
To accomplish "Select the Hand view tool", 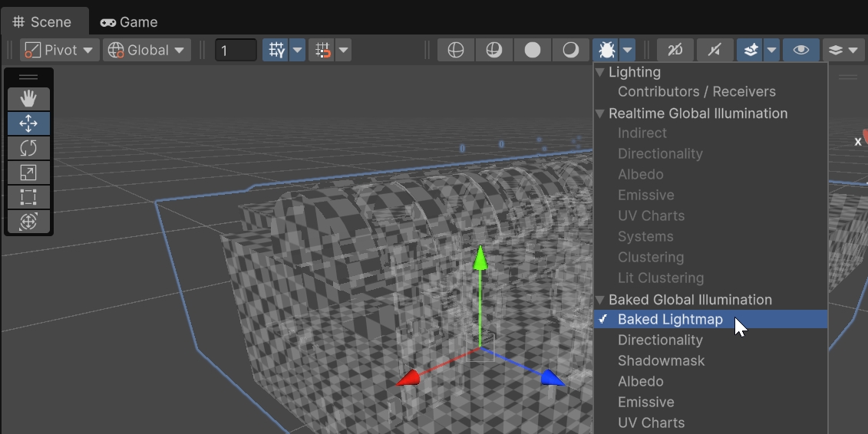I will 28,99.
